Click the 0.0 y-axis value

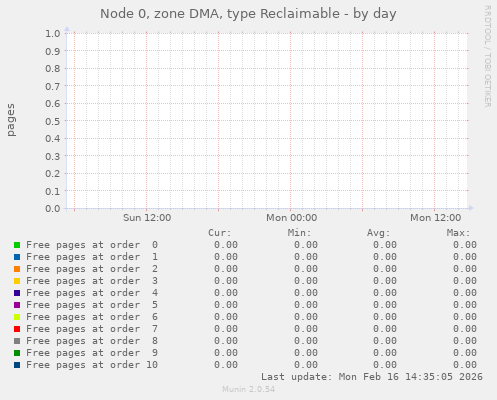(53, 209)
